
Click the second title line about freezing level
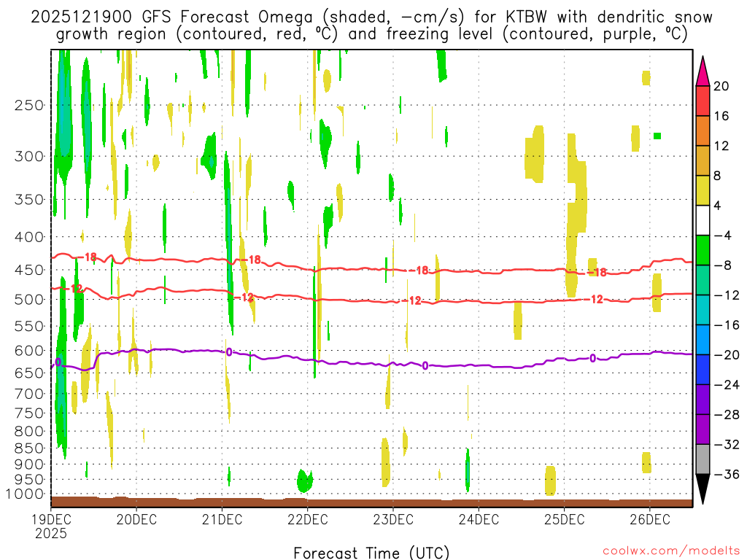371,34
